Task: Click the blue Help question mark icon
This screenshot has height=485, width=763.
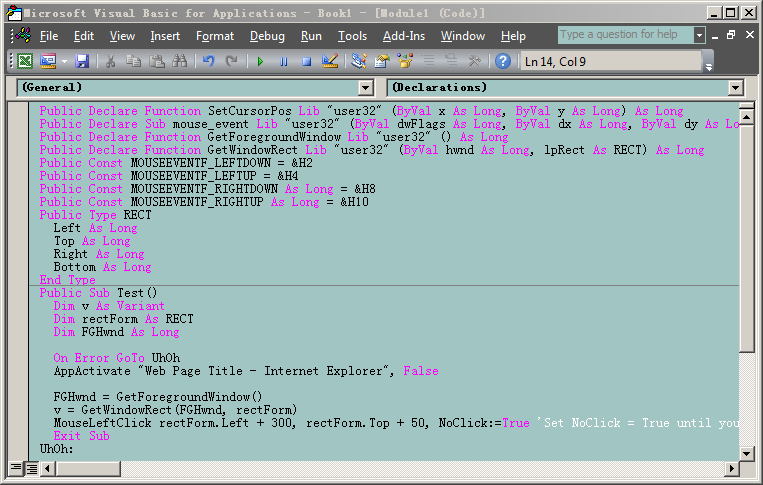Action: pyautogui.click(x=503, y=61)
